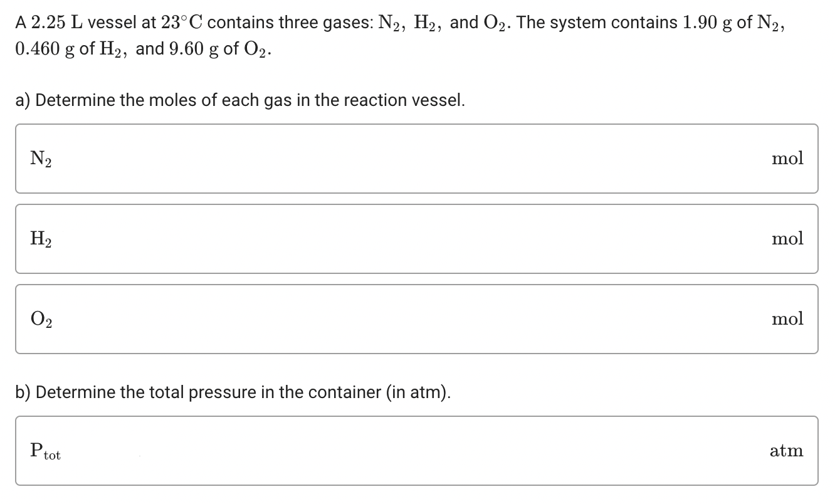
Task: Select the O₂ label in the third answer box
Action: (40, 319)
